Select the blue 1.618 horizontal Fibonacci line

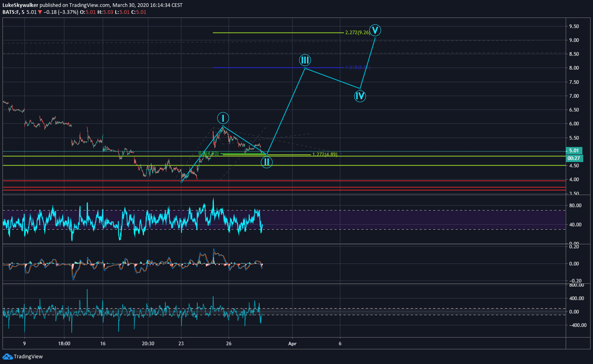pos(278,68)
